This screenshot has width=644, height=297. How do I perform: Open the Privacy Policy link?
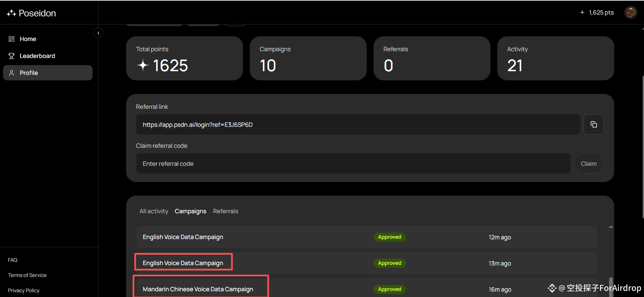tap(24, 291)
